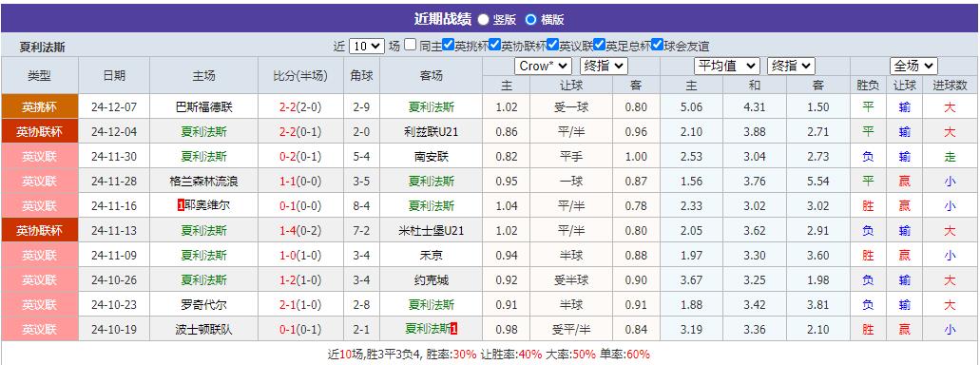Open the 波士顿联队 team link
This screenshot has width=980, height=365.
[203, 330]
